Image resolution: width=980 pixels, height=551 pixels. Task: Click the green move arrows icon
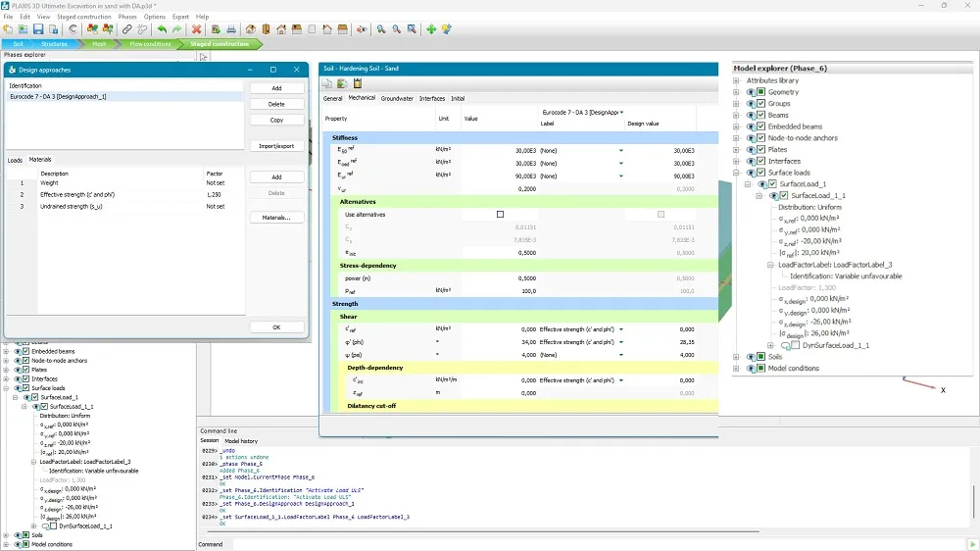(x=431, y=29)
